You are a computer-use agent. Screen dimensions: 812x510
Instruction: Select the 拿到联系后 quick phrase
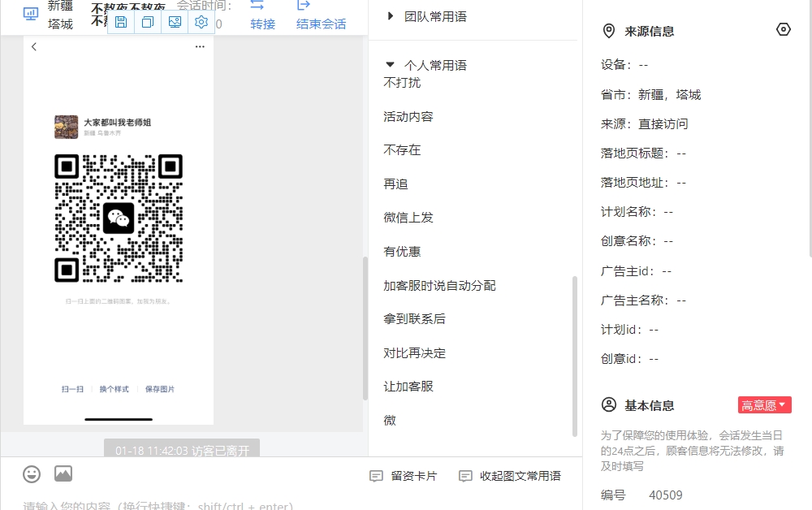tap(414, 319)
